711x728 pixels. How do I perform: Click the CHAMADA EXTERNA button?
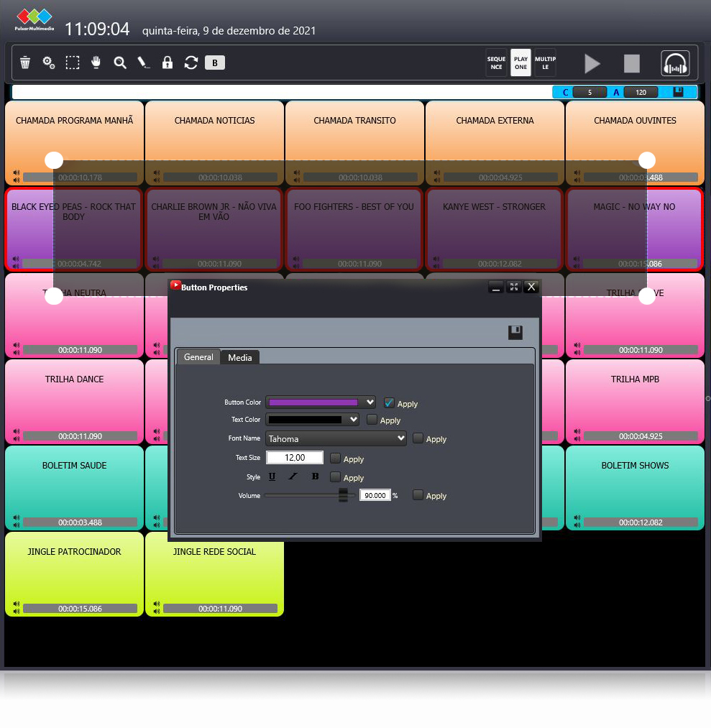495,142
